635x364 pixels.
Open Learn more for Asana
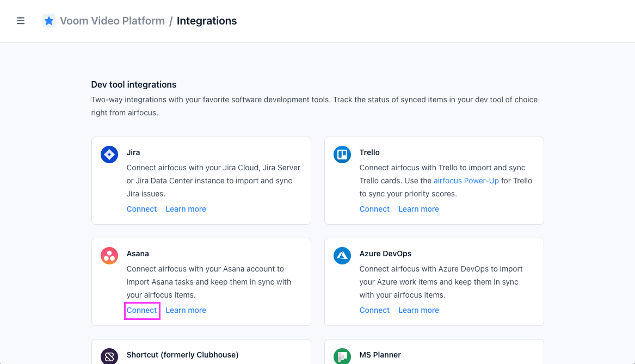point(186,310)
